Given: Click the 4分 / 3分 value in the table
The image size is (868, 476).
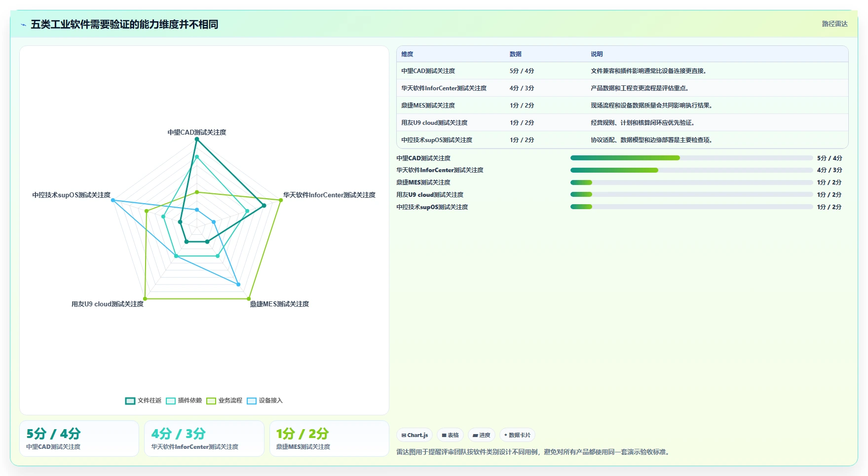Looking at the screenshot, I should [522, 88].
